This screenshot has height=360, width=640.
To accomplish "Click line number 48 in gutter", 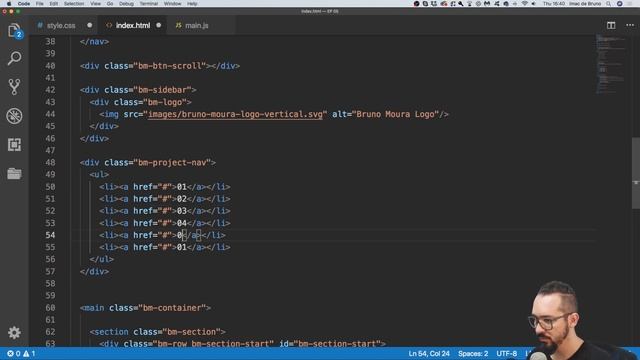I will (50, 162).
